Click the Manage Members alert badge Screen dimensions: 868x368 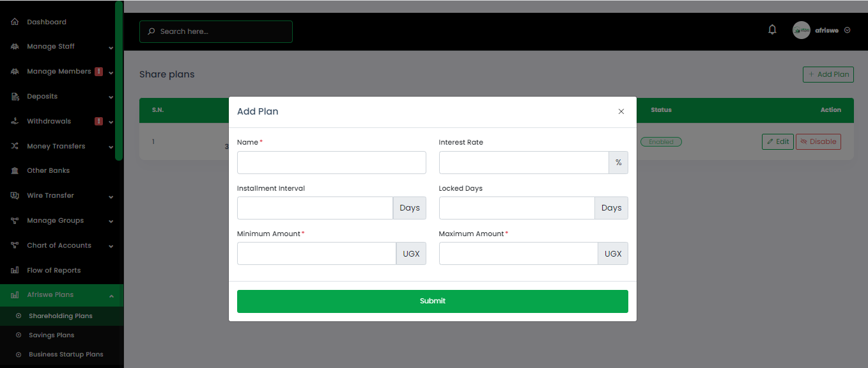(x=98, y=72)
